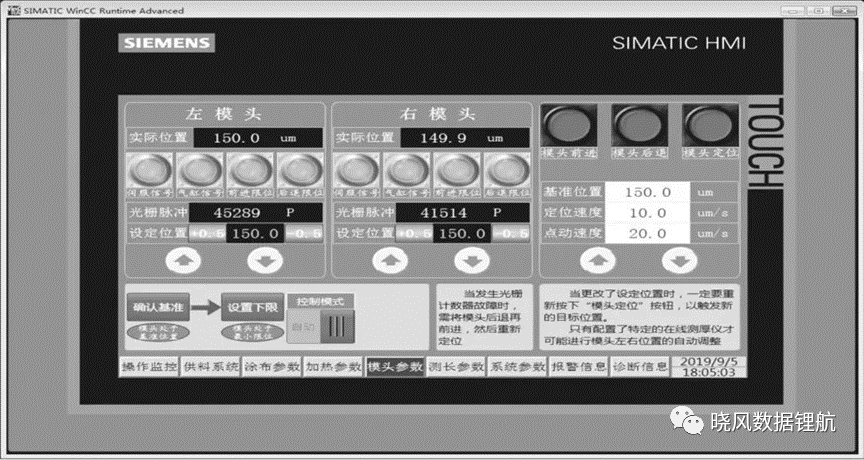Click the 模头处于最小限位 oval indicator

(x=252, y=333)
